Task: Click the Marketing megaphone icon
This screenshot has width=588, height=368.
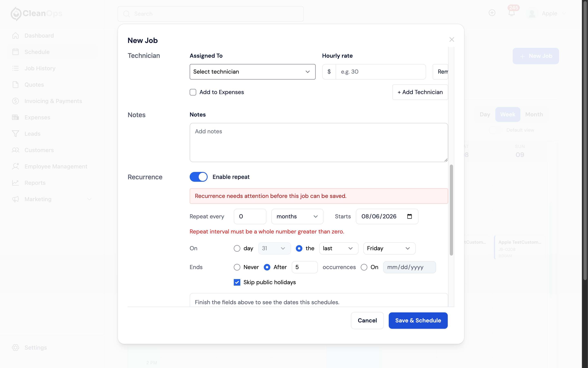Action: point(16,199)
